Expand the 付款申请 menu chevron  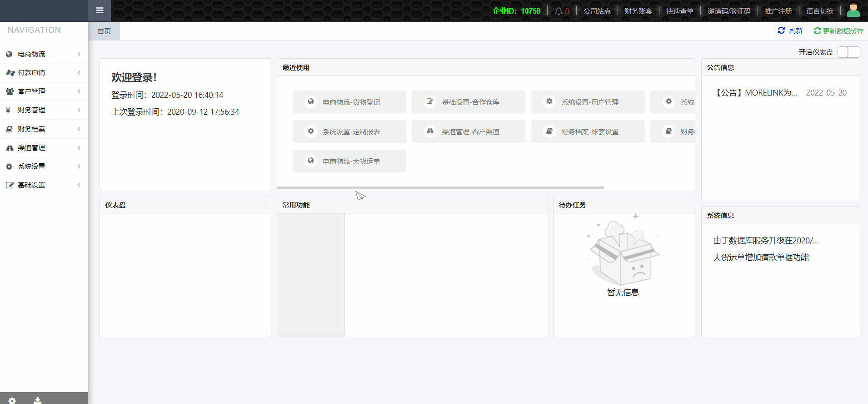[79, 73]
